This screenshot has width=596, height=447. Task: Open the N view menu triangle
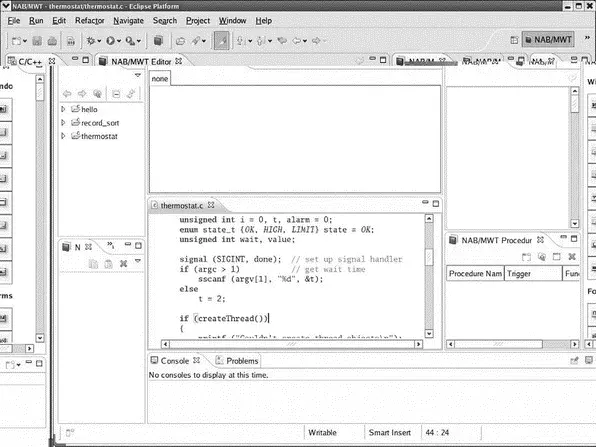coord(138,261)
